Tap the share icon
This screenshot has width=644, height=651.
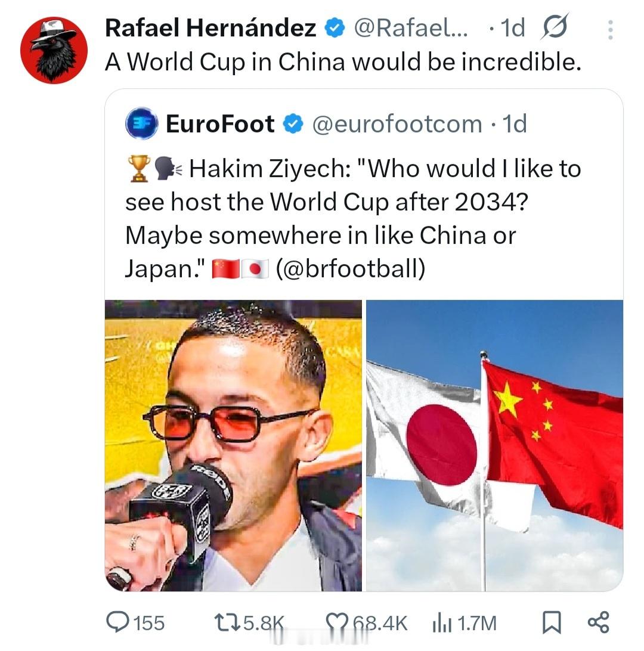click(598, 622)
